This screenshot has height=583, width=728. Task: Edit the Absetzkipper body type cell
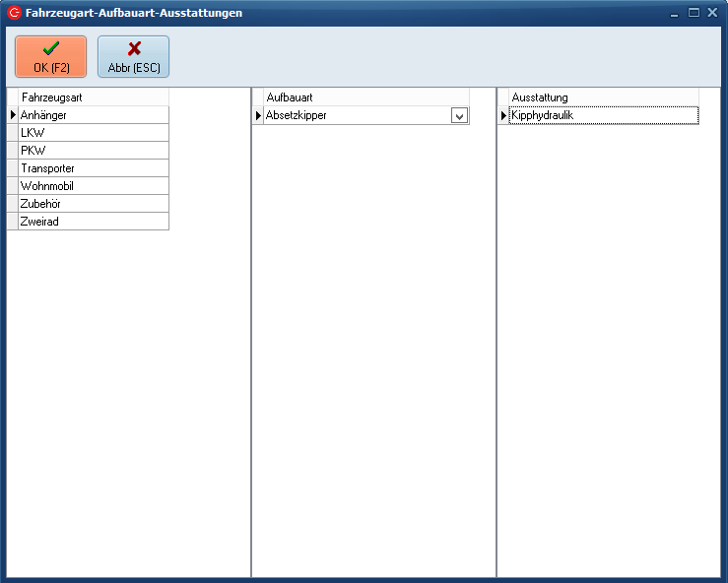(x=356, y=115)
